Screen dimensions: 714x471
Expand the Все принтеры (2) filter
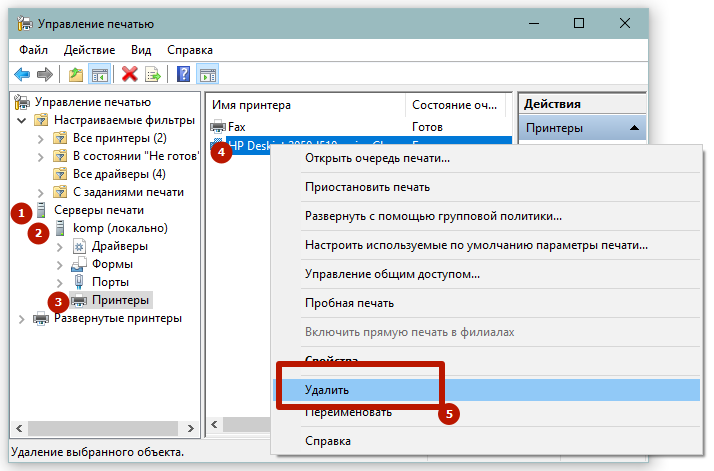40,138
